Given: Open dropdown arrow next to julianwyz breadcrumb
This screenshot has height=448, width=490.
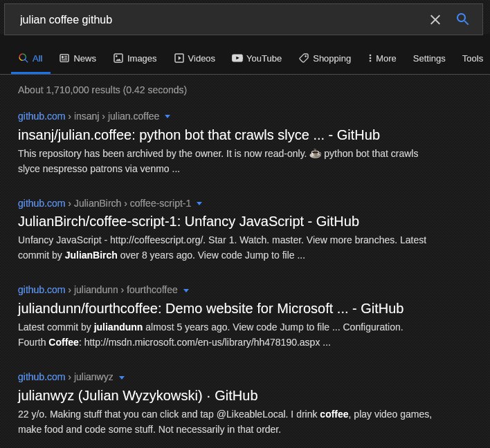Looking at the screenshot, I should tap(122, 377).
